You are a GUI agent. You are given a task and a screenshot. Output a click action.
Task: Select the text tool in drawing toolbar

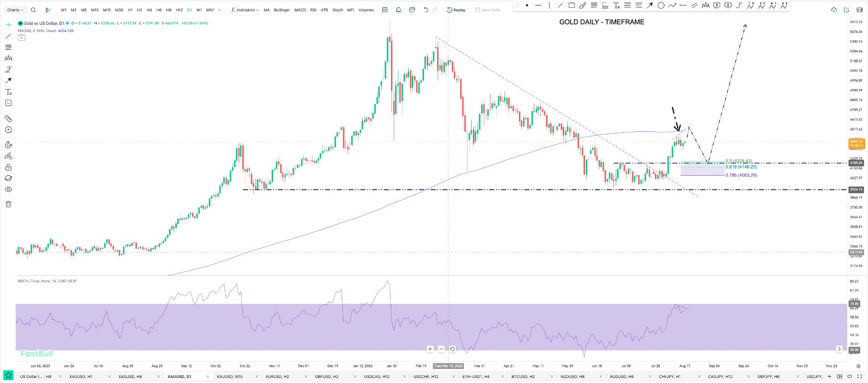pos(616,5)
